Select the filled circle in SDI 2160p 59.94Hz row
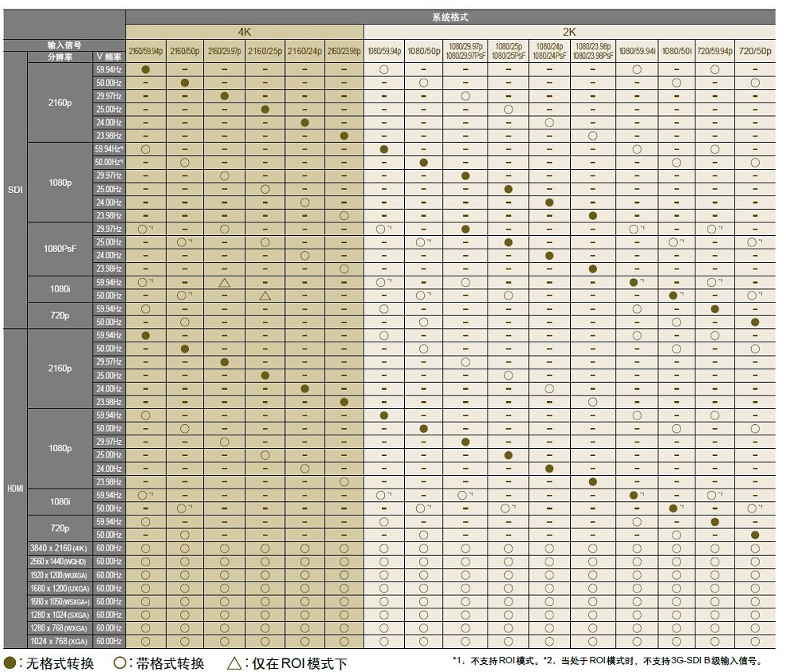The height and width of the screenshot is (672, 786). pos(146,70)
